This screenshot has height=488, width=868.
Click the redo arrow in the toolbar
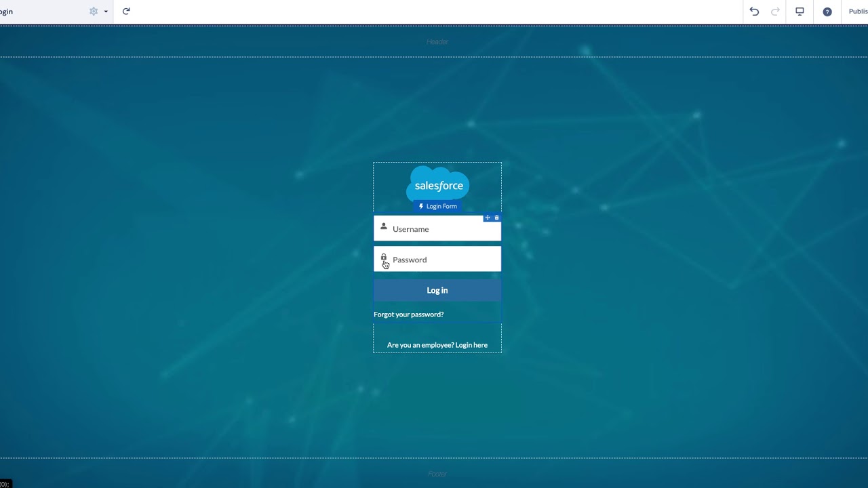pos(775,12)
